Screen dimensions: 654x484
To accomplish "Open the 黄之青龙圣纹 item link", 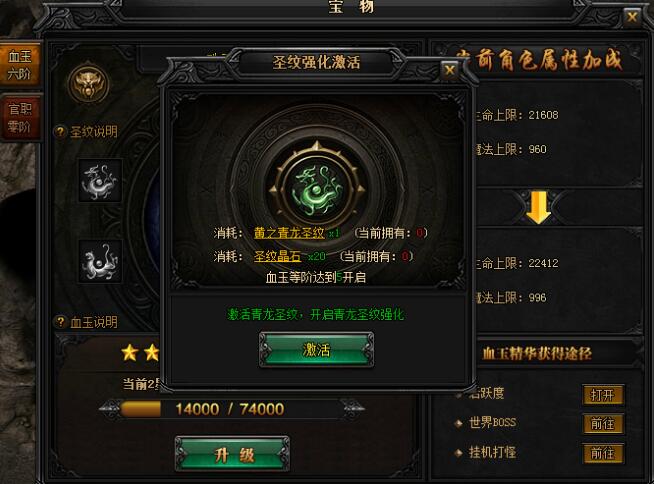I will click(289, 233).
